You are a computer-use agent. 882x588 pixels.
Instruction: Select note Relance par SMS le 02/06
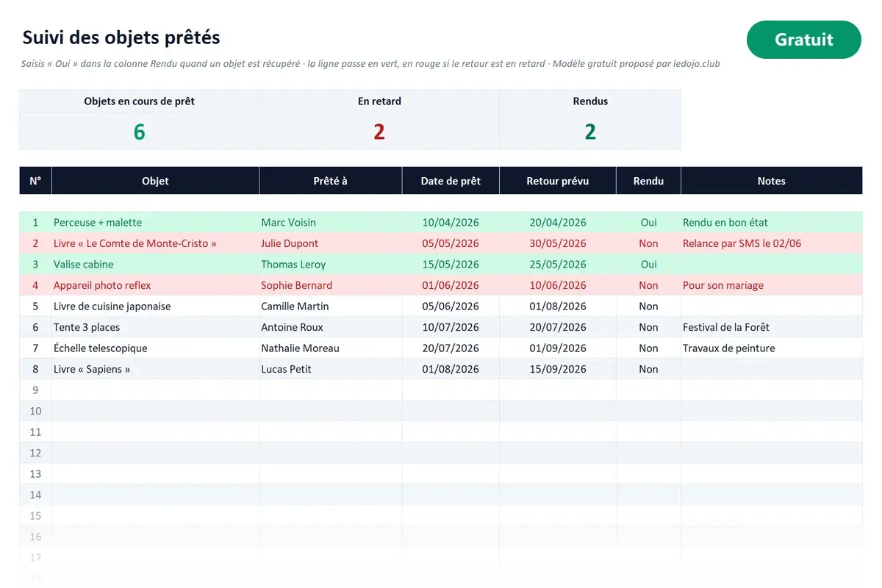click(x=771, y=243)
